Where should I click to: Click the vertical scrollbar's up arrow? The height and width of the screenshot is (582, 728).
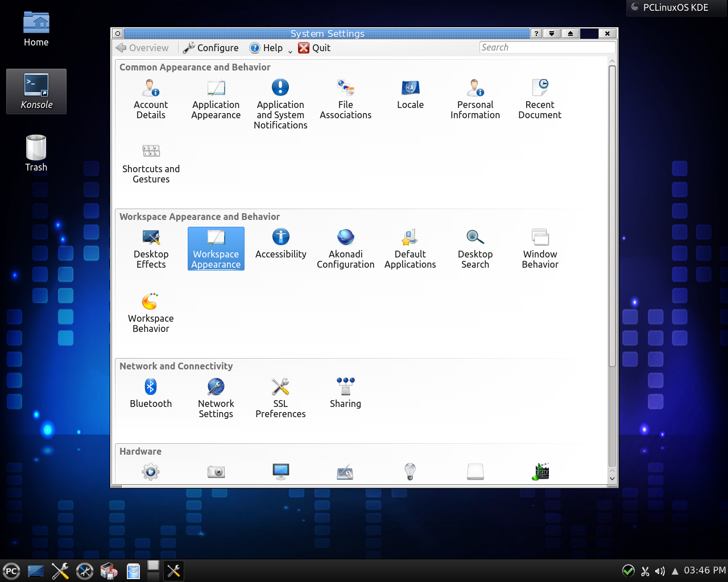(x=612, y=61)
